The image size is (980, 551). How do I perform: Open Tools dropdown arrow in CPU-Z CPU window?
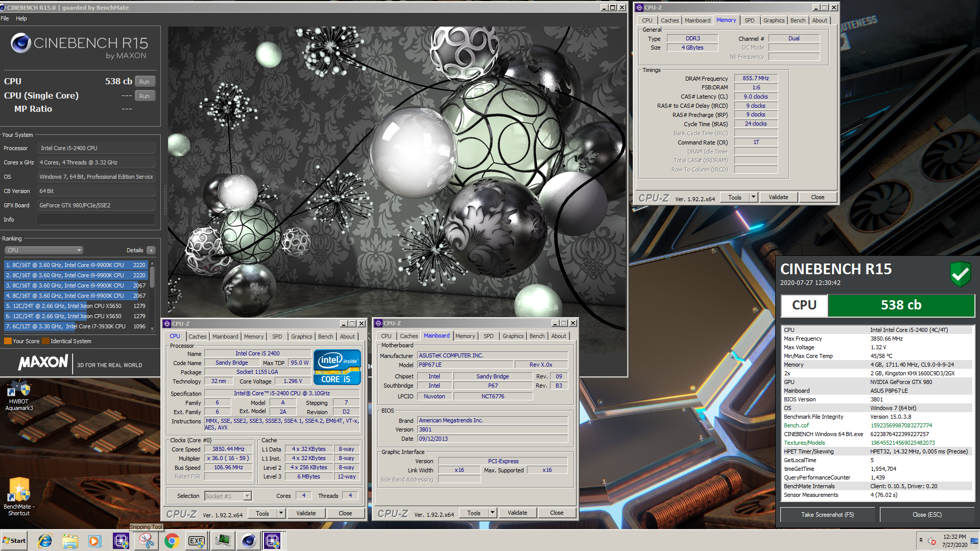point(281,513)
